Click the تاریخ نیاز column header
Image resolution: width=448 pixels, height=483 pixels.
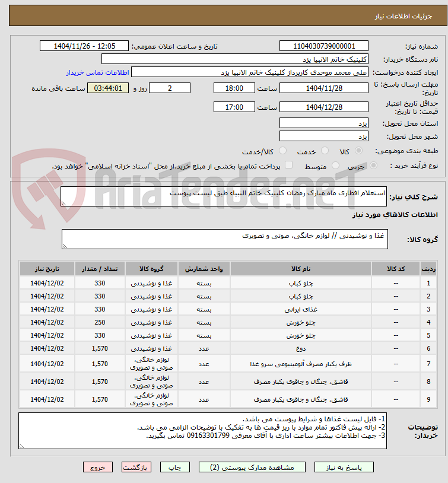[x=47, y=269]
